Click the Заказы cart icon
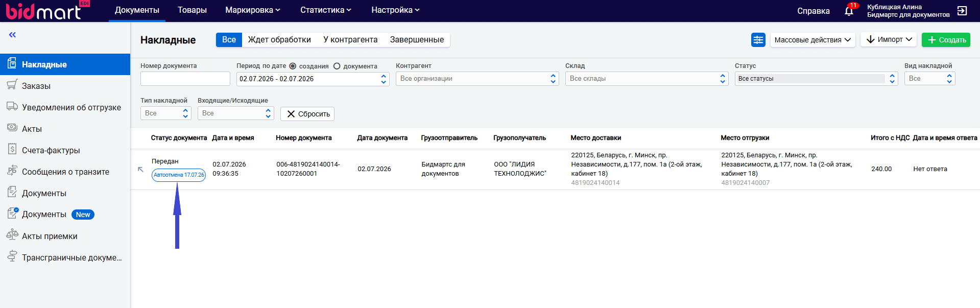This screenshot has width=980, height=308. tap(12, 85)
